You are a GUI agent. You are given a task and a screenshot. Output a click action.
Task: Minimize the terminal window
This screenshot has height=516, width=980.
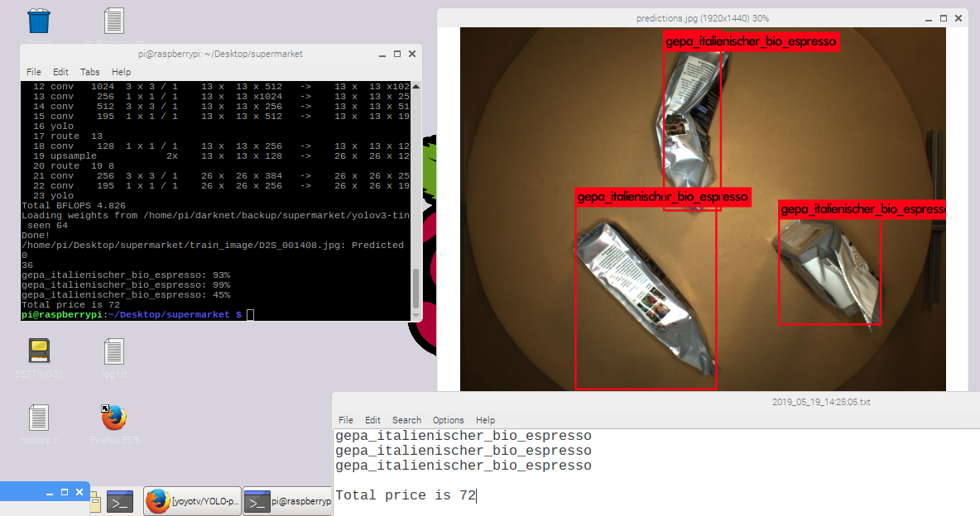point(382,55)
